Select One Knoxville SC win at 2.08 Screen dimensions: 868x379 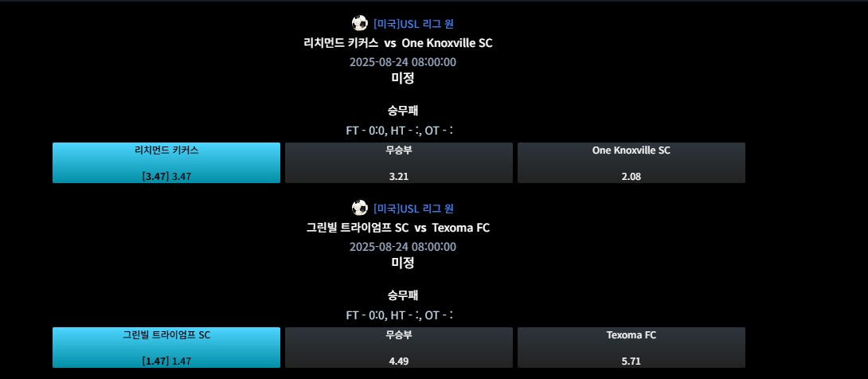coord(631,162)
